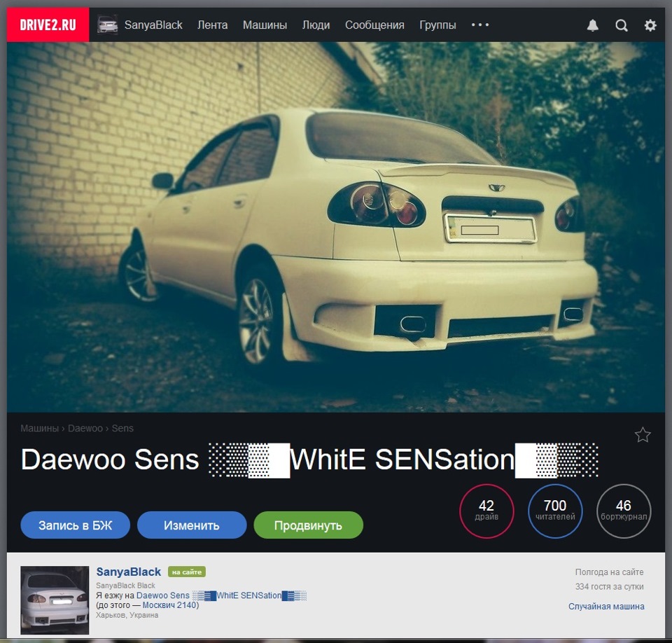Open settings gear in navbar
Image resolution: width=672 pixels, height=643 pixels.
pyautogui.click(x=650, y=25)
